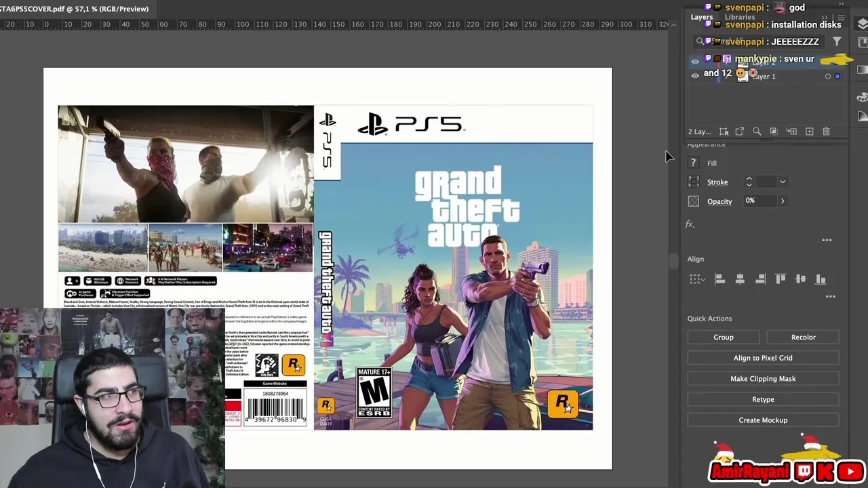Click the '2 Lay...' layer count text

tap(699, 131)
